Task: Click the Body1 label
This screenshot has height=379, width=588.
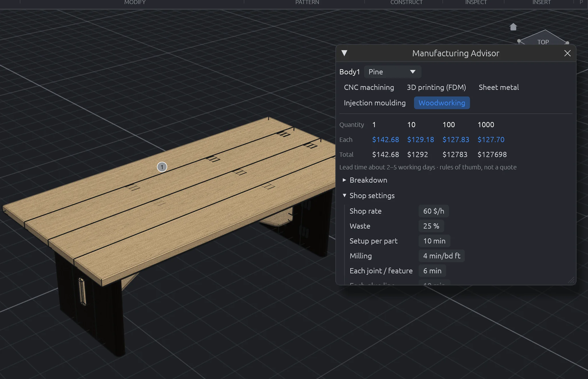Action: click(349, 72)
